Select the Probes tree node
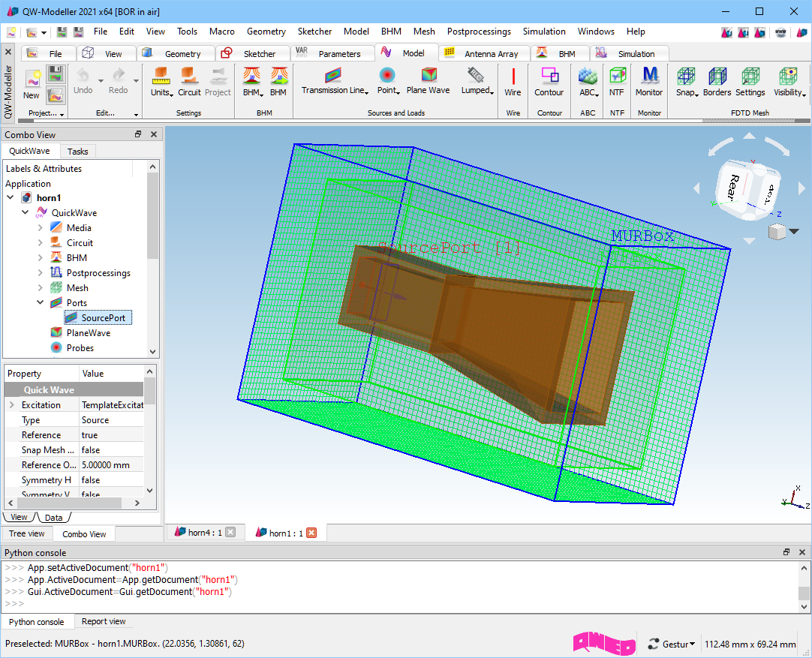Screen dimensions: 812x658 [80, 348]
